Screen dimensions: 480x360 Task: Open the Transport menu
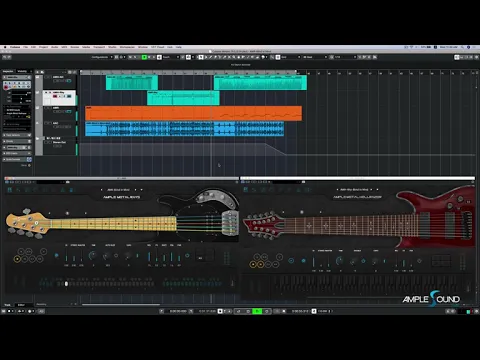click(x=99, y=47)
